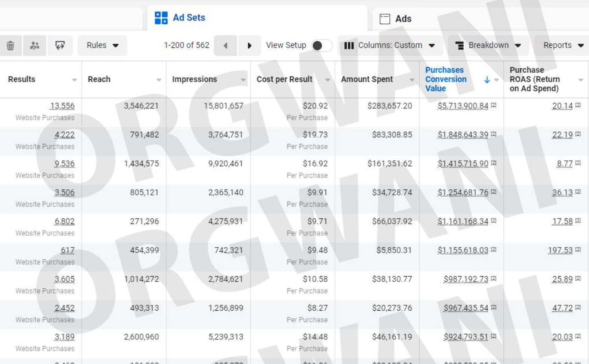Click the Columns bars icon

pyautogui.click(x=349, y=45)
